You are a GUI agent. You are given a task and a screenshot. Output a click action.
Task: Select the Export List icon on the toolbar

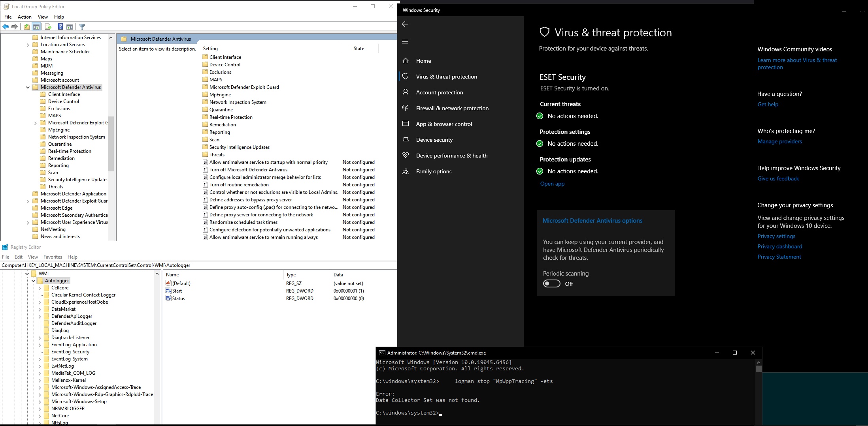click(x=48, y=26)
